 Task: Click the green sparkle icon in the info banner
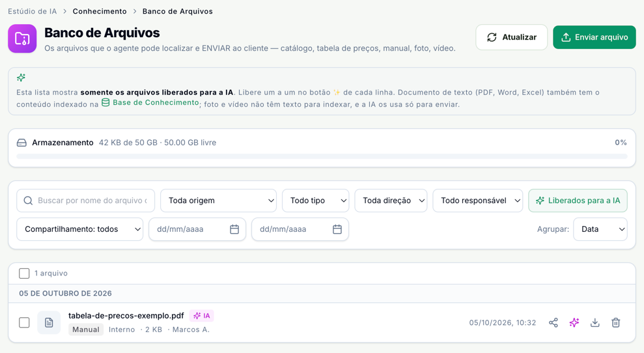pos(21,78)
